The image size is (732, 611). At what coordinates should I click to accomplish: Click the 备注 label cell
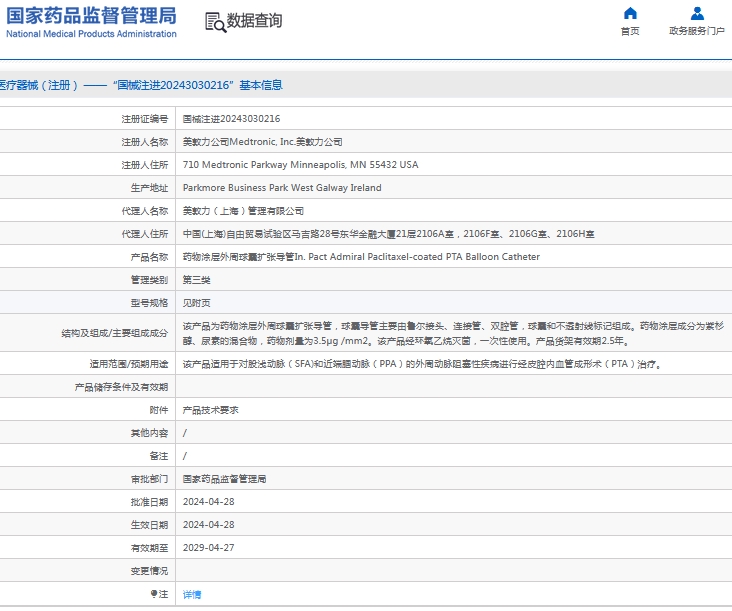(88, 456)
